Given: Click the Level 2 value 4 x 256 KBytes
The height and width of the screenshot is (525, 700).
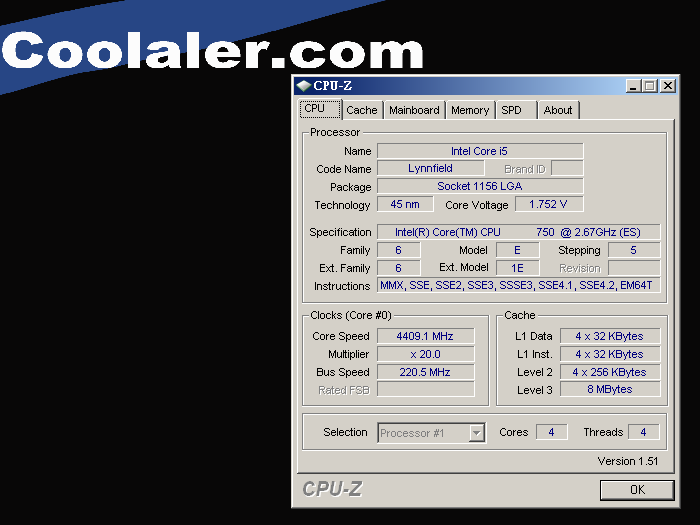Looking at the screenshot, I should [x=610, y=372].
